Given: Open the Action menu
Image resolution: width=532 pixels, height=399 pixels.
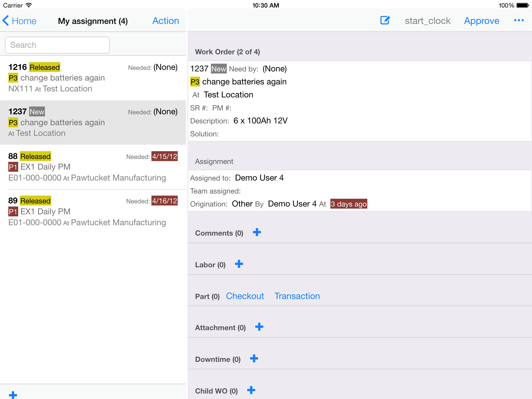Looking at the screenshot, I should pos(165,21).
